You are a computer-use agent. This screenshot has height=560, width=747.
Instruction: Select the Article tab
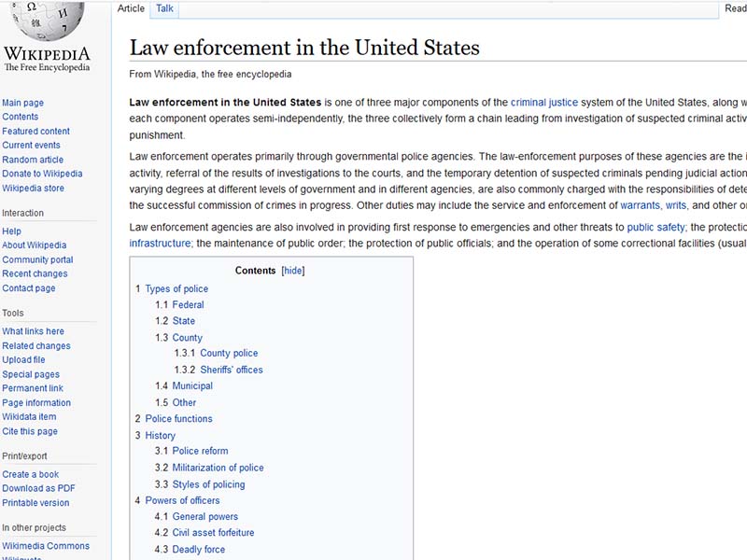[x=131, y=8]
